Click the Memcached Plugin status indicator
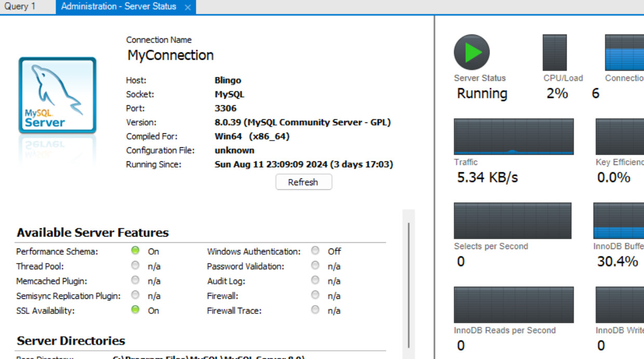This screenshot has height=359, width=644. coord(136,280)
